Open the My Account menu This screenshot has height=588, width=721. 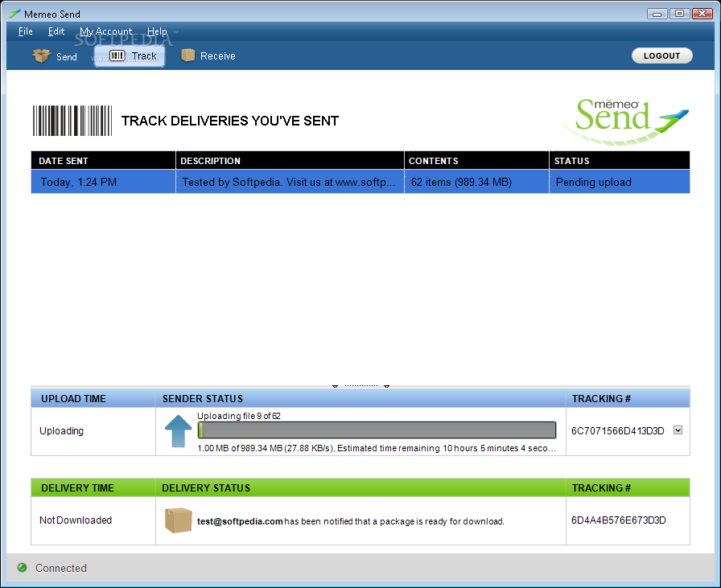pos(105,31)
